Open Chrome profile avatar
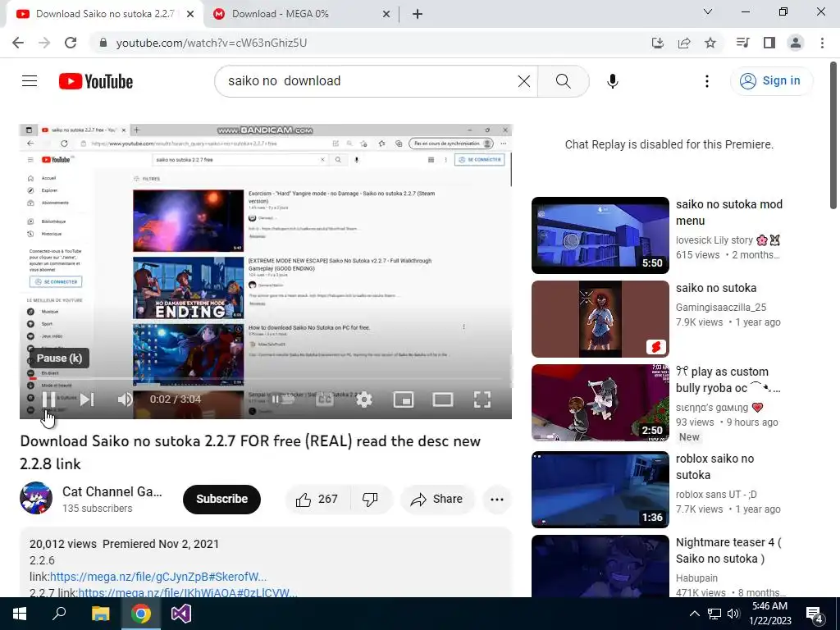This screenshot has width=840, height=630. [796, 43]
